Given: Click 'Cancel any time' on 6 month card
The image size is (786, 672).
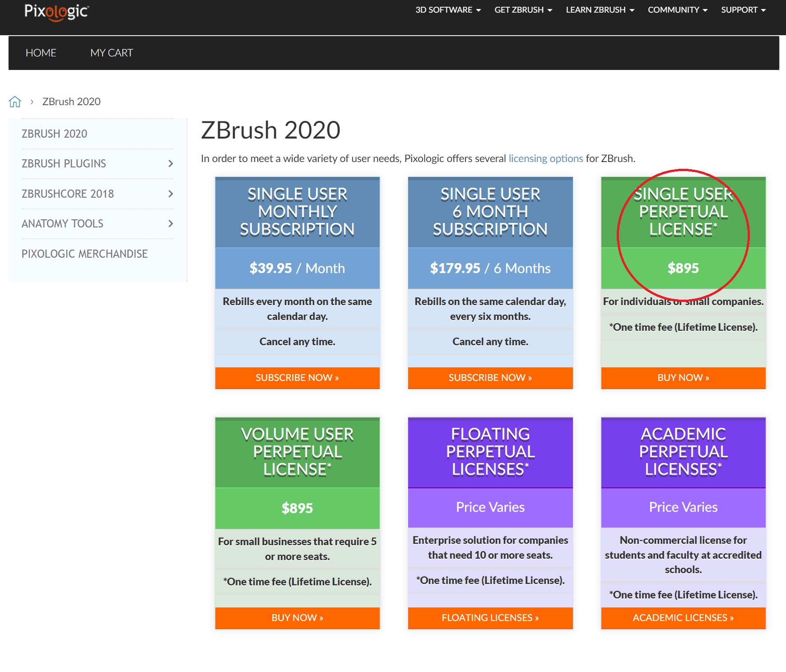Looking at the screenshot, I should coord(490,342).
